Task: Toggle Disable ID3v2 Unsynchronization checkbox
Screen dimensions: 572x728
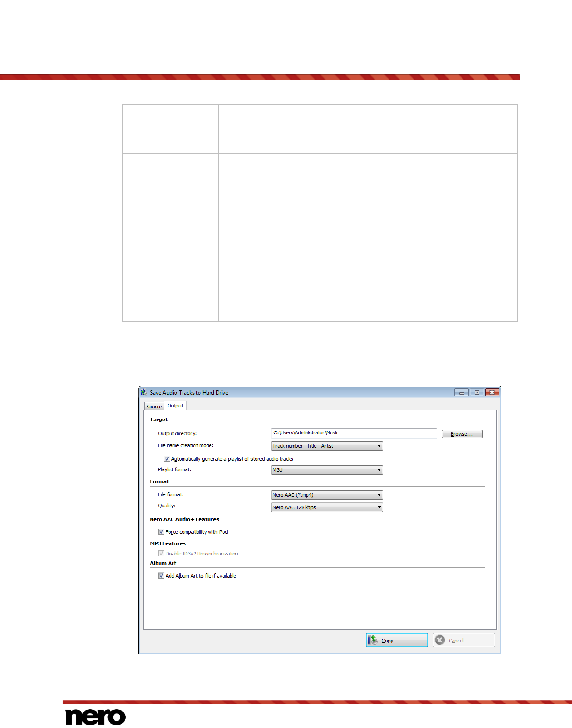Action: 161,554
